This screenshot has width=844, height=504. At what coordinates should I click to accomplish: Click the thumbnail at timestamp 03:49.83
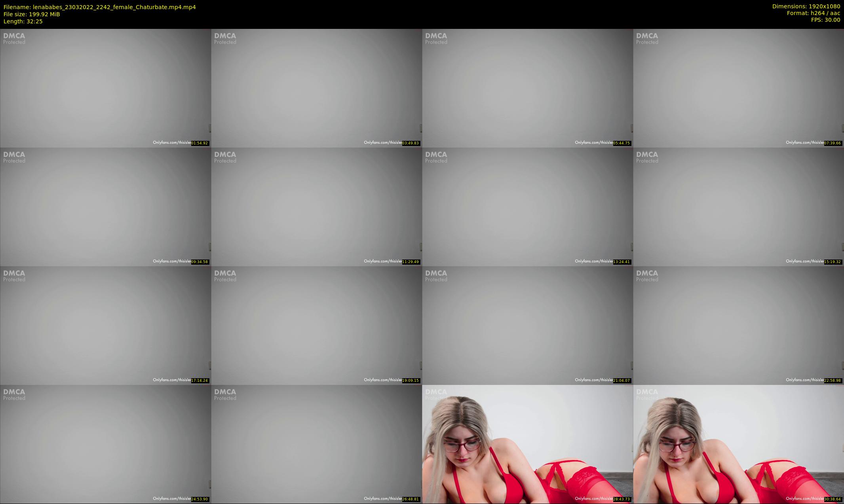click(316, 88)
